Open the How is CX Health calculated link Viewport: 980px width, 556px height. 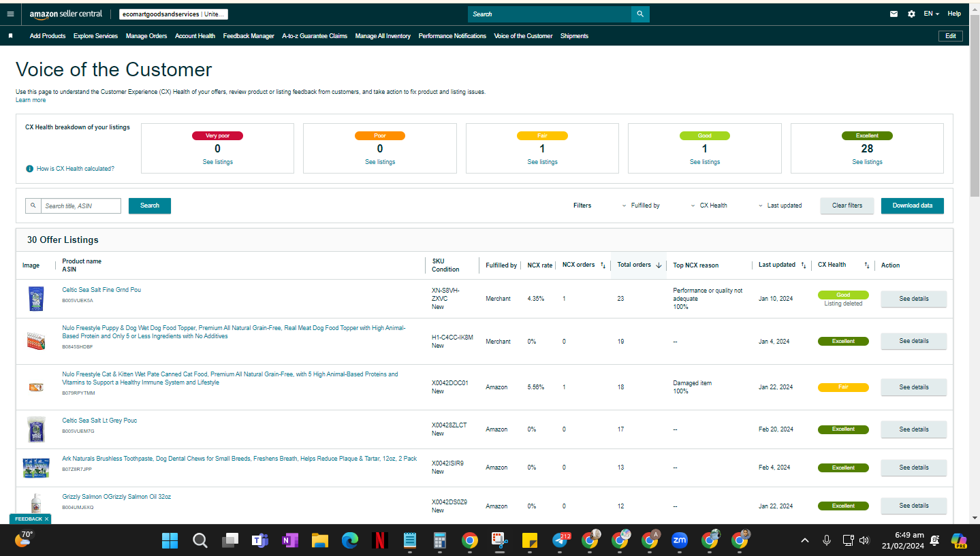[x=76, y=169]
